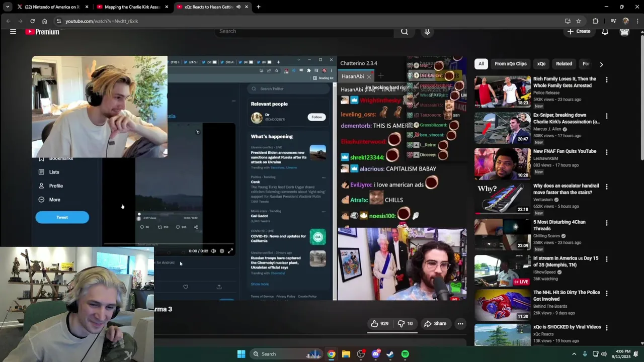This screenshot has width=644, height=362.
Task: Like the video with 929 likes
Action: tap(380, 324)
